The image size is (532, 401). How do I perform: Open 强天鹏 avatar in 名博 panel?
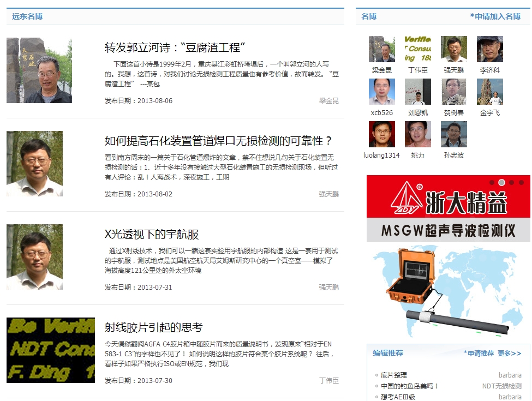point(453,49)
